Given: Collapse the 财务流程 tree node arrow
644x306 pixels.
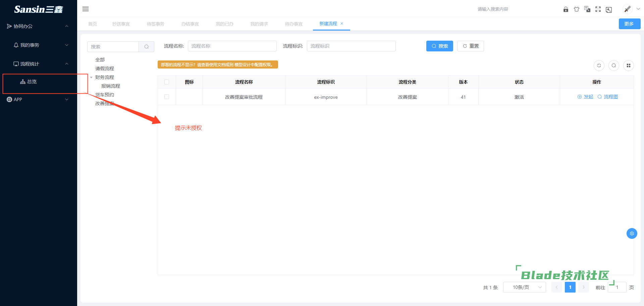Looking at the screenshot, I should pyautogui.click(x=91, y=77).
